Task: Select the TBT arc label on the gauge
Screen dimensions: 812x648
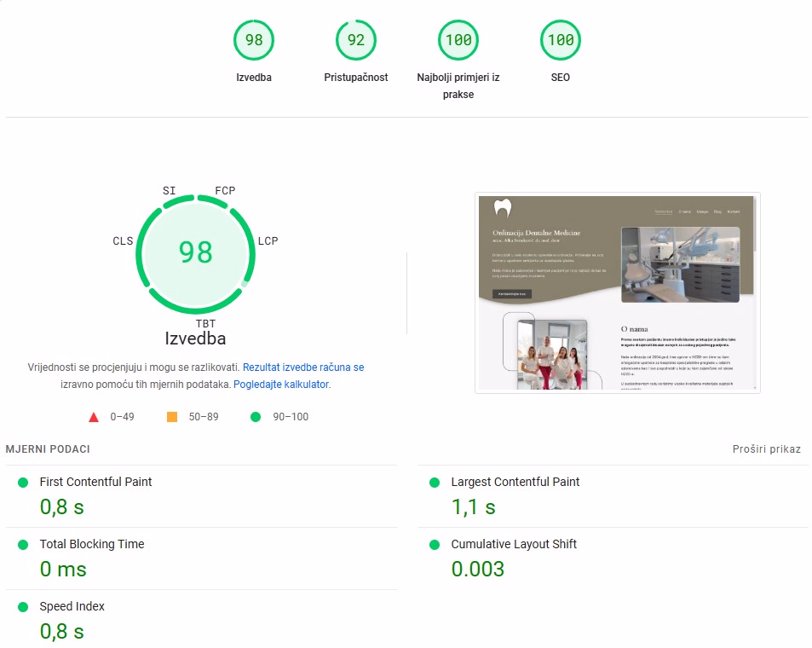Action: tap(205, 323)
